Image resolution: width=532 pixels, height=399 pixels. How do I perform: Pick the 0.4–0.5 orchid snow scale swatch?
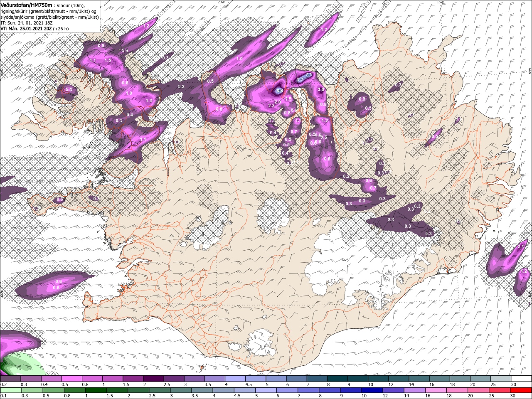51,379
